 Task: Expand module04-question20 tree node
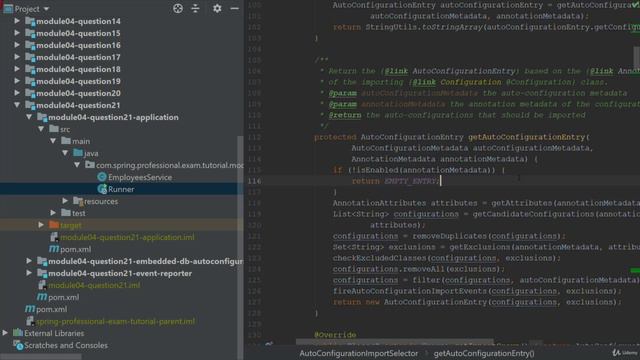(17, 93)
